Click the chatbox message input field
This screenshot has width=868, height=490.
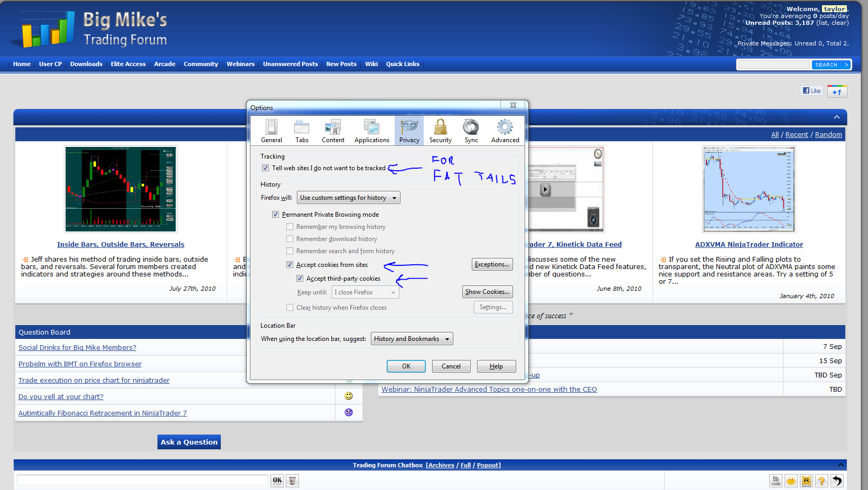coord(143,480)
